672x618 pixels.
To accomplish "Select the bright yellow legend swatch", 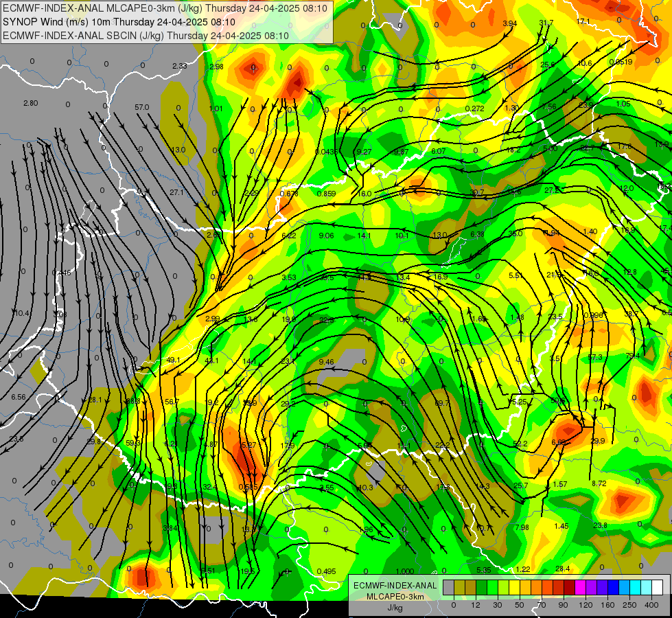I will (x=515, y=587).
